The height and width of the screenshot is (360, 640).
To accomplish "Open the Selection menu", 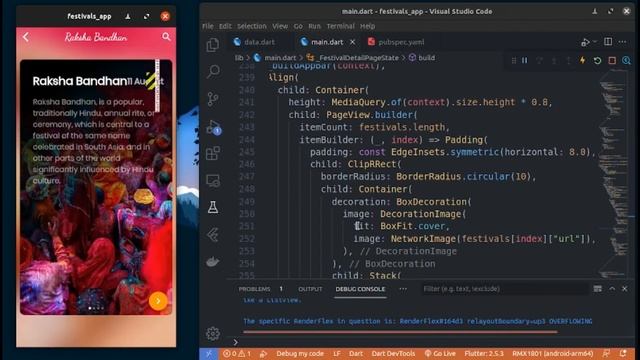I will (x=251, y=26).
